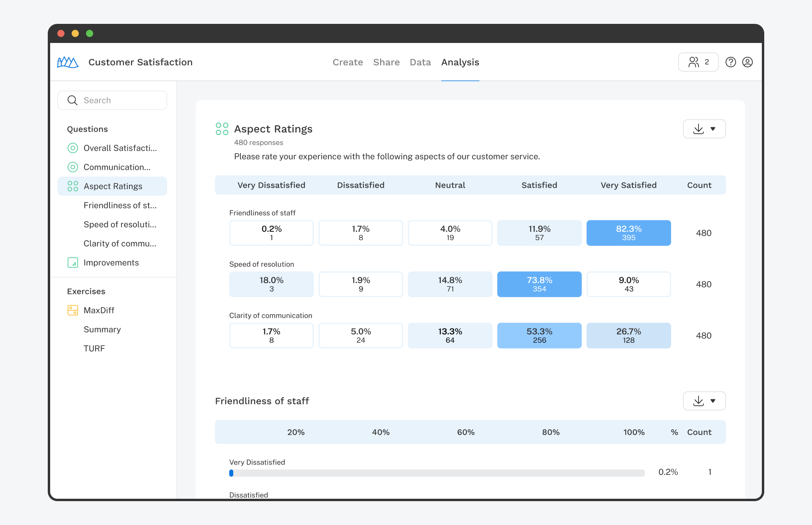Open the help question mark icon
812x525 pixels.
pyautogui.click(x=731, y=62)
